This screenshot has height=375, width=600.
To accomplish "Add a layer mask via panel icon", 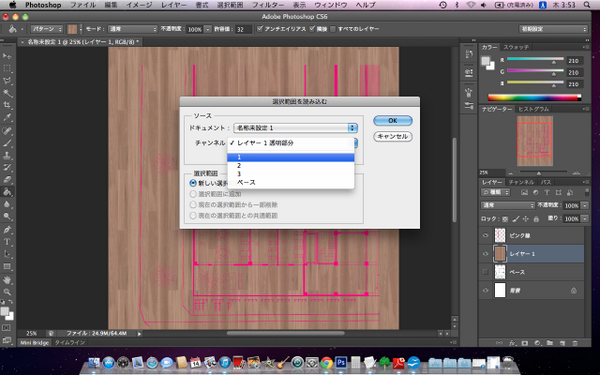I will click(525, 343).
